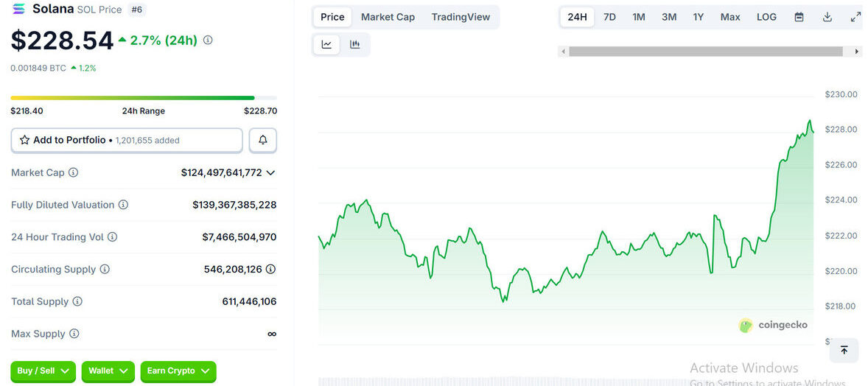The image size is (868, 386).
Task: Switch to the TradingView tab
Action: pyautogui.click(x=461, y=17)
